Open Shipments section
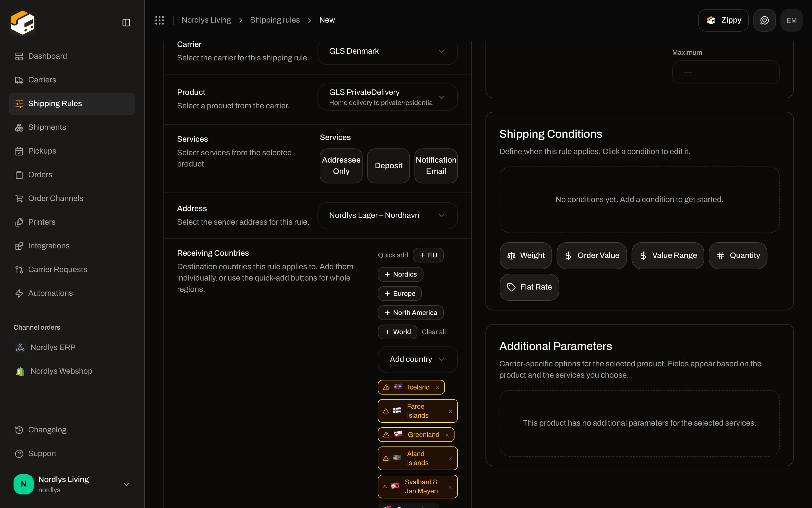The image size is (812, 508). 72,127
